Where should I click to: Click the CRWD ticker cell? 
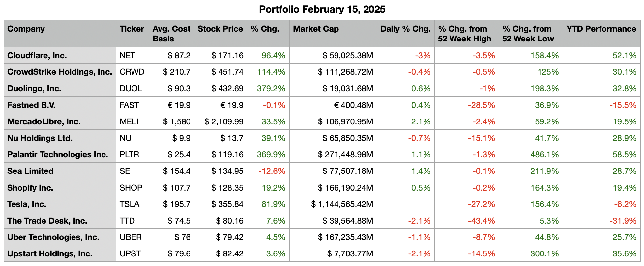[x=132, y=72]
